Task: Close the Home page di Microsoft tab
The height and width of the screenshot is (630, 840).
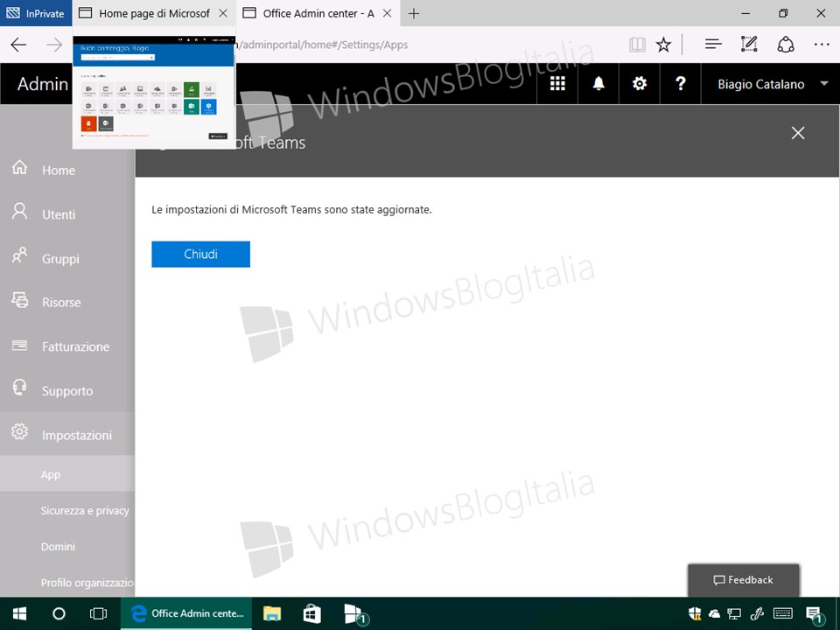Action: [223, 13]
